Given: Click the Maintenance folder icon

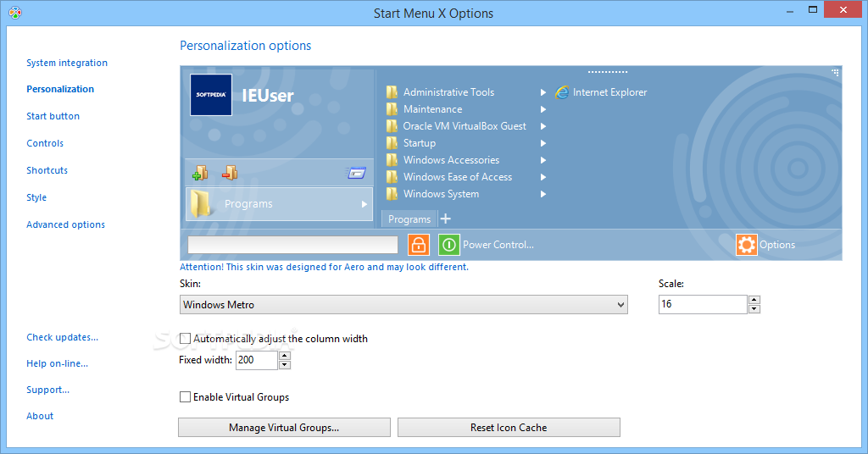Looking at the screenshot, I should (x=392, y=109).
